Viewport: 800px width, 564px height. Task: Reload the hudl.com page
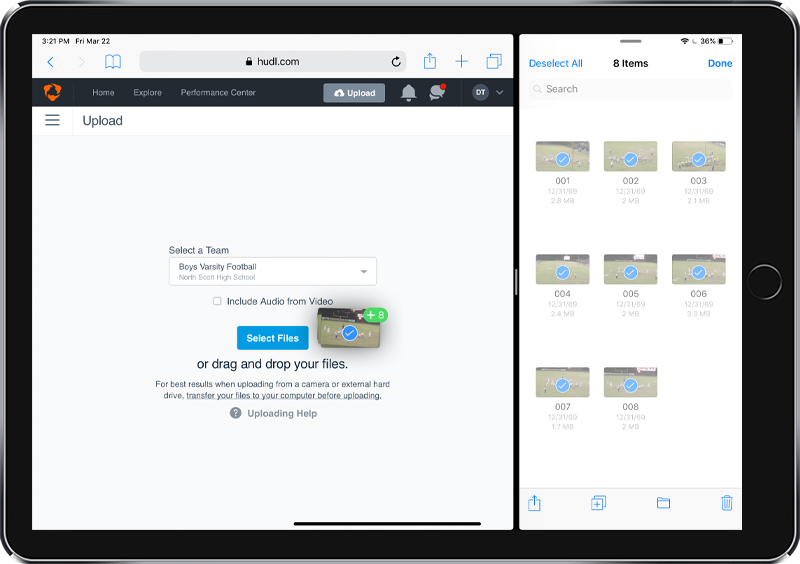point(396,62)
